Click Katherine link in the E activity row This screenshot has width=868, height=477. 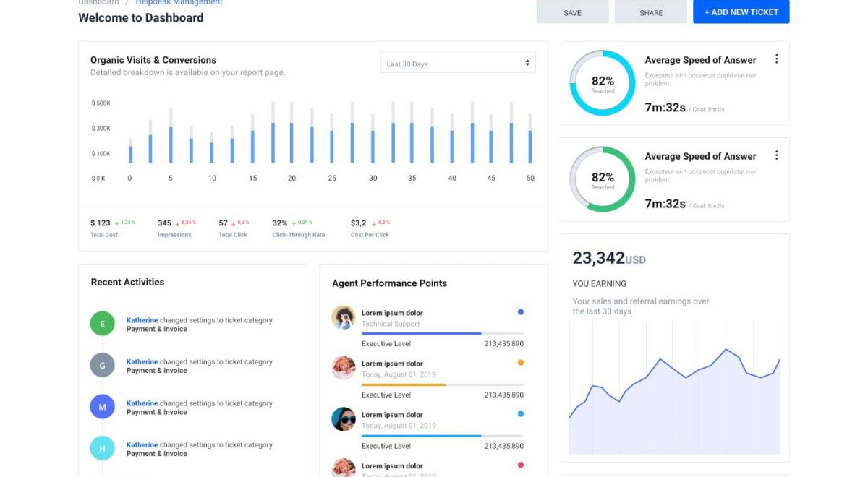[142, 320]
